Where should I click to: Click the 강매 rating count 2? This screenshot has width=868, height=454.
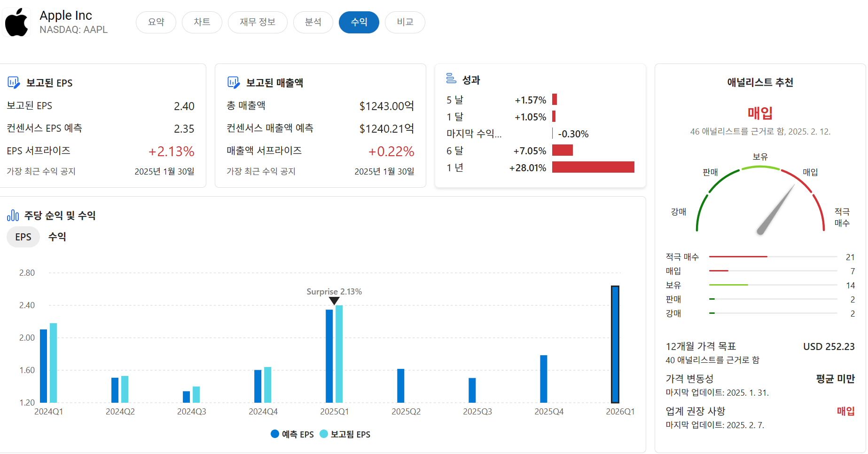tap(852, 314)
